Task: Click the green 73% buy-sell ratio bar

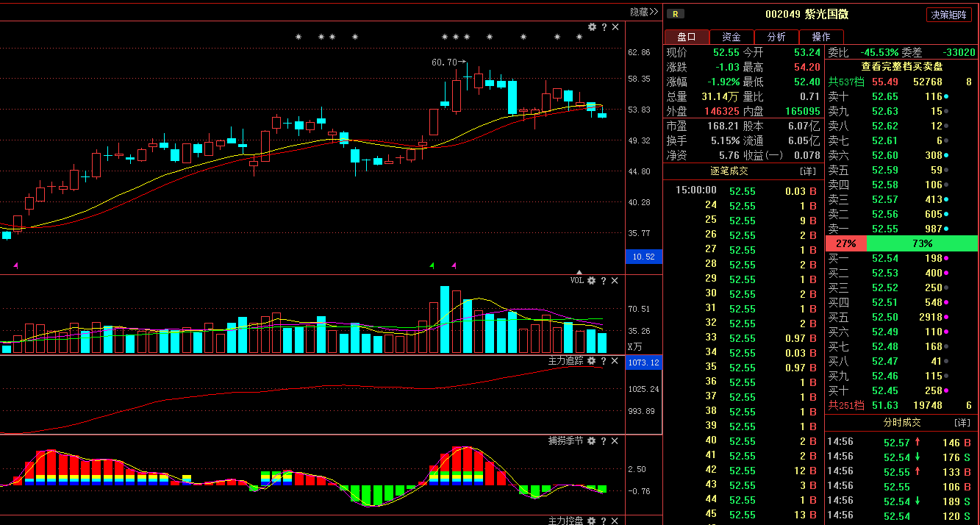Action: click(923, 243)
